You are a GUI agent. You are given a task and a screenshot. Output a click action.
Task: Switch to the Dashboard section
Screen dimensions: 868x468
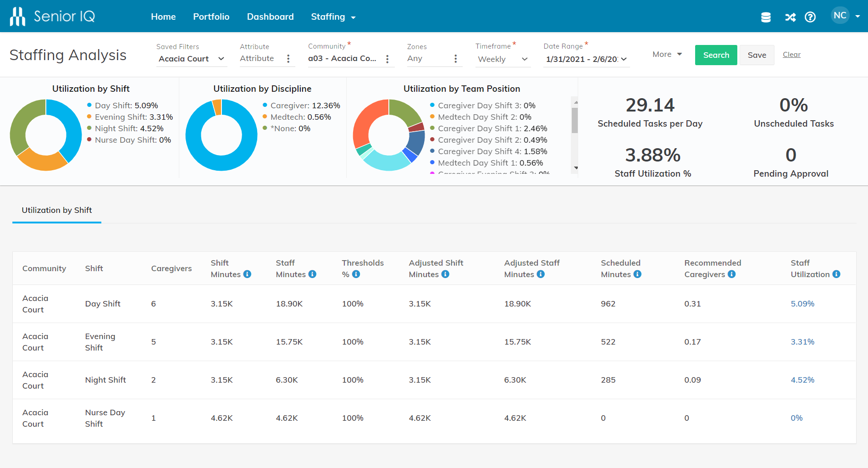pos(270,17)
